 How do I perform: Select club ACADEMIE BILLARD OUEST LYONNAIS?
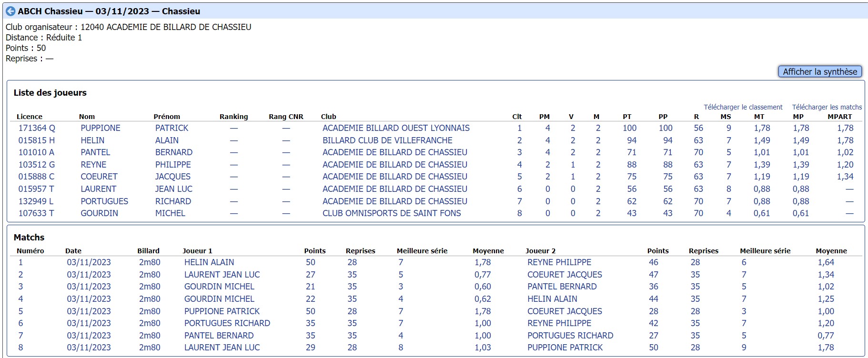point(396,128)
